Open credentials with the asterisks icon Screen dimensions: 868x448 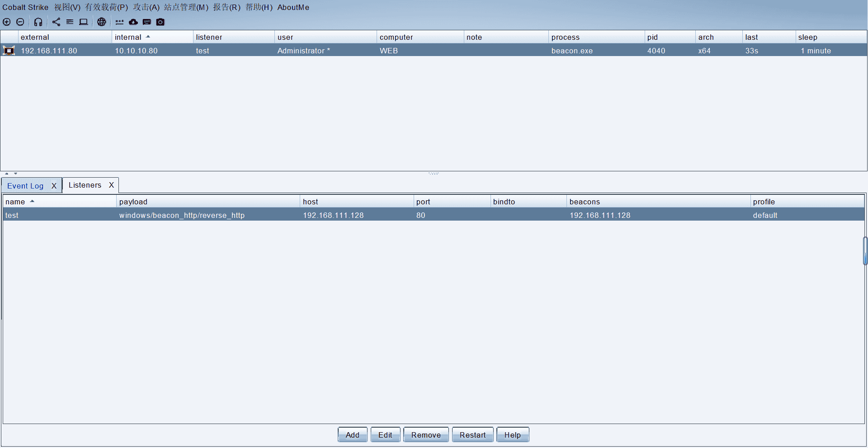[119, 22]
